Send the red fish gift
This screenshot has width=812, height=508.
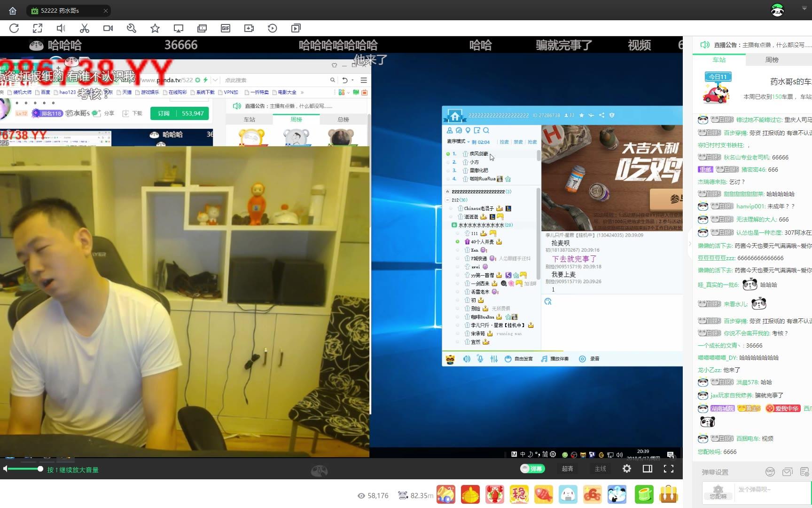544,494
